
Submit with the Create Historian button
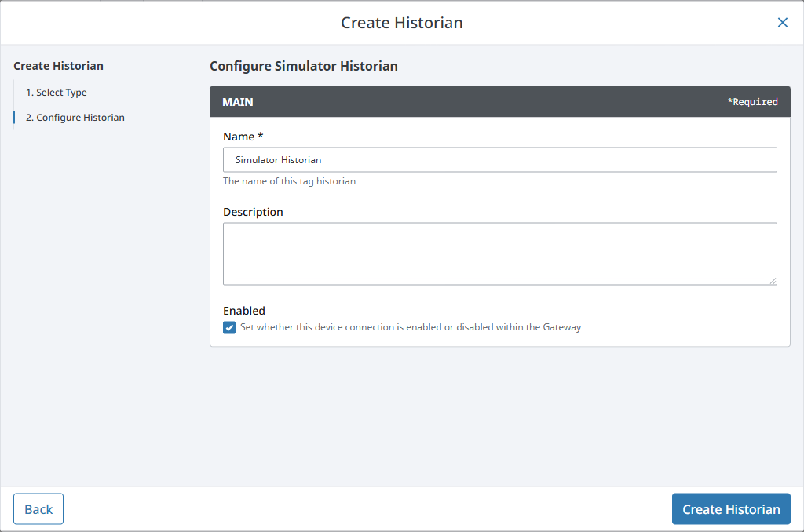click(731, 508)
